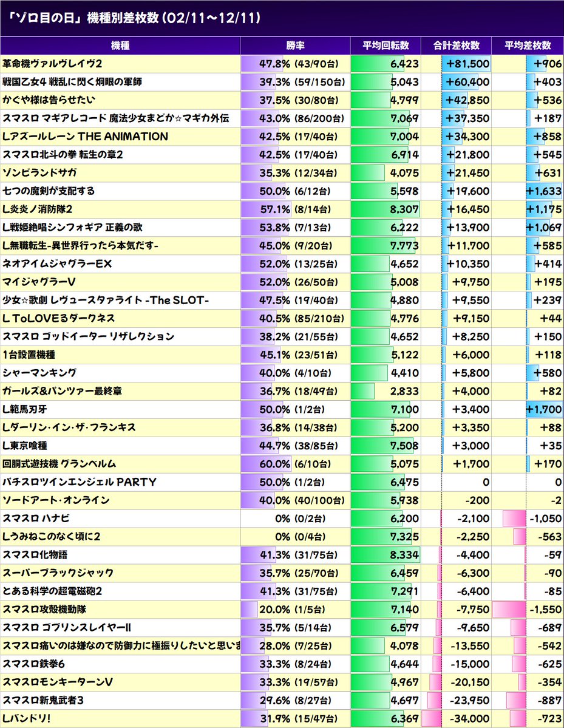Viewport: 564px width, 728px height.
Task: Select the title 「ゾロ目の日」機種別差枚数
Action: [x=135, y=18]
